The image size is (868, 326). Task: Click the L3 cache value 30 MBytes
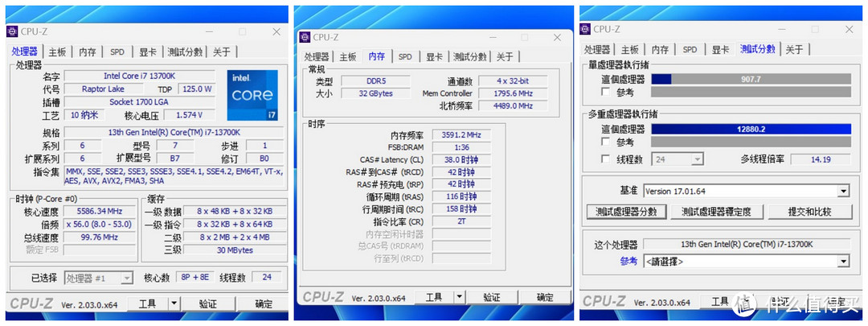pyautogui.click(x=235, y=250)
